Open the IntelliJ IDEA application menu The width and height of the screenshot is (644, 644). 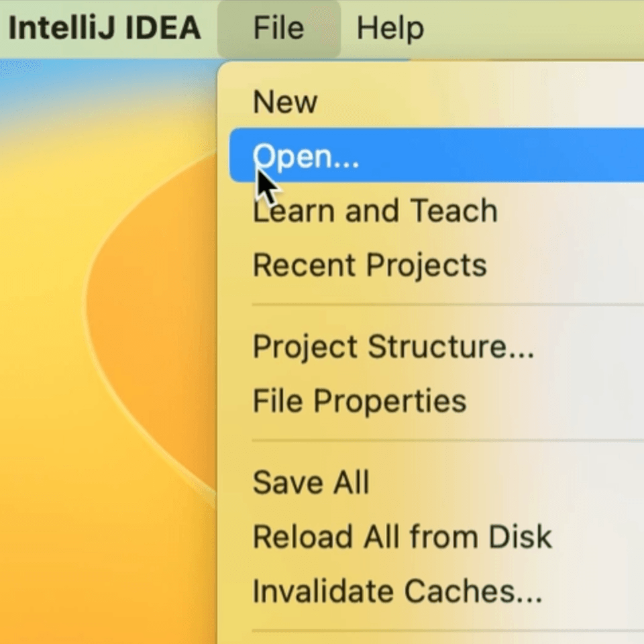pyautogui.click(x=104, y=28)
